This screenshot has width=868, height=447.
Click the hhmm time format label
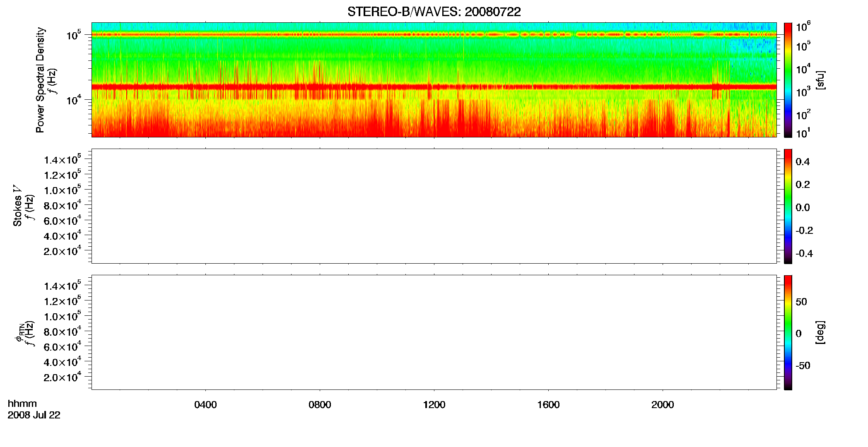pyautogui.click(x=22, y=404)
